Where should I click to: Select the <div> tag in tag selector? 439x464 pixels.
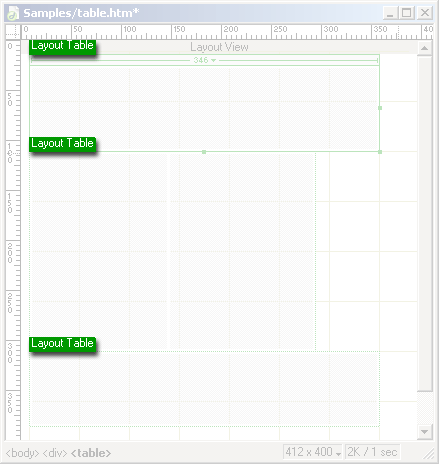click(55, 453)
